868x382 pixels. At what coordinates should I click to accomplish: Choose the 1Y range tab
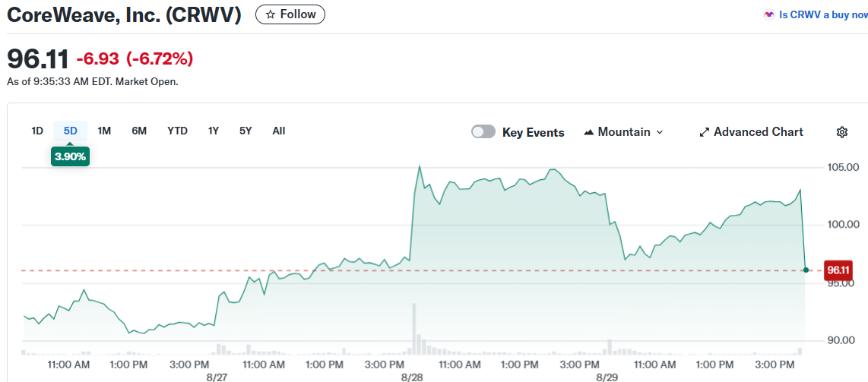point(214,131)
